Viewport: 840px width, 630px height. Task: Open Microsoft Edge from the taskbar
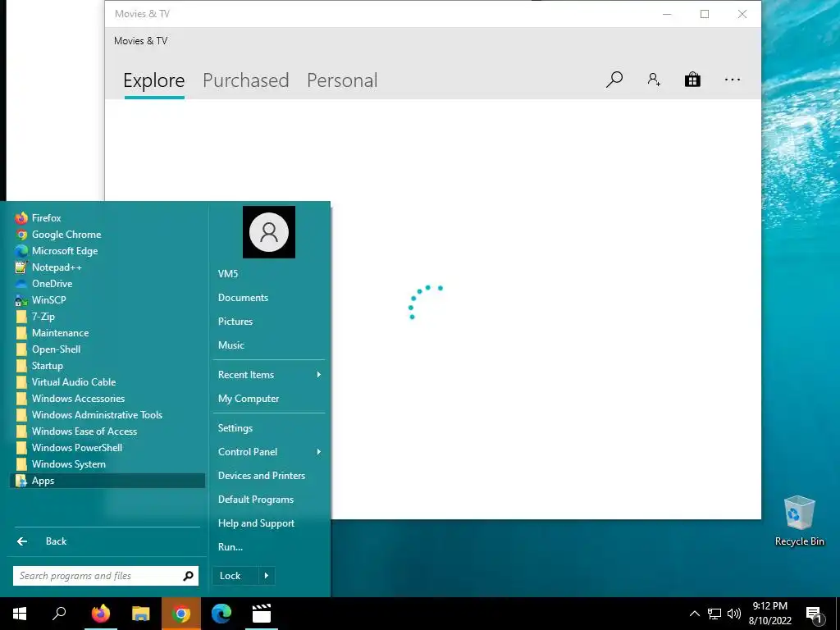(x=221, y=614)
